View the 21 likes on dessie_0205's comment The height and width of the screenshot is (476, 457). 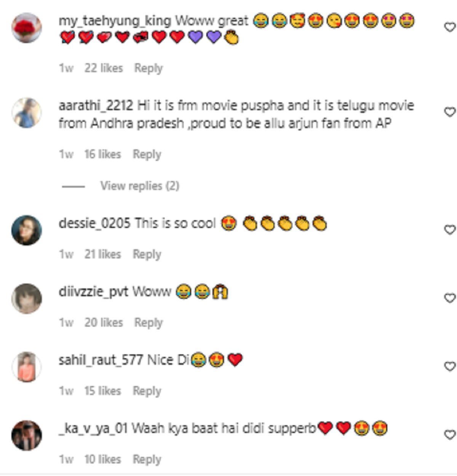coord(102,254)
